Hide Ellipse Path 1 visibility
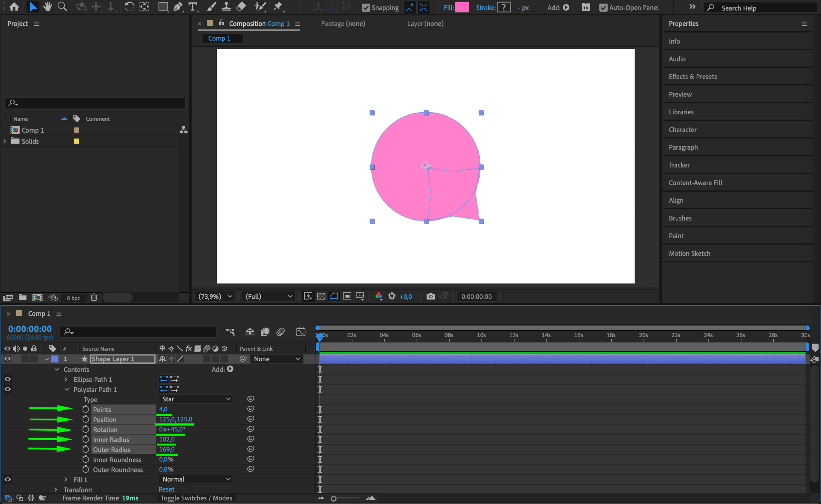 (8, 379)
